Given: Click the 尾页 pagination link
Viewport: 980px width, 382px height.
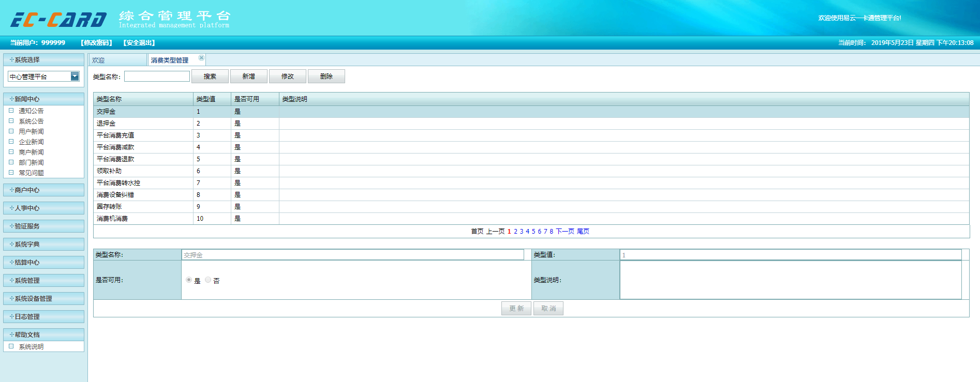Looking at the screenshot, I should click(x=583, y=232).
